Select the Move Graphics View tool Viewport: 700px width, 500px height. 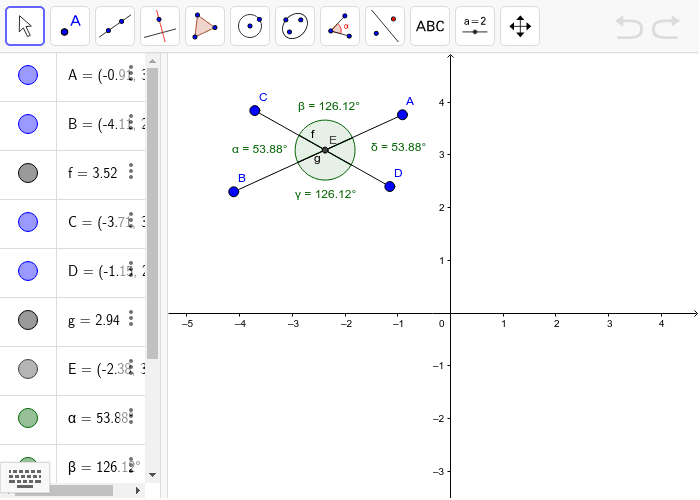coord(520,26)
